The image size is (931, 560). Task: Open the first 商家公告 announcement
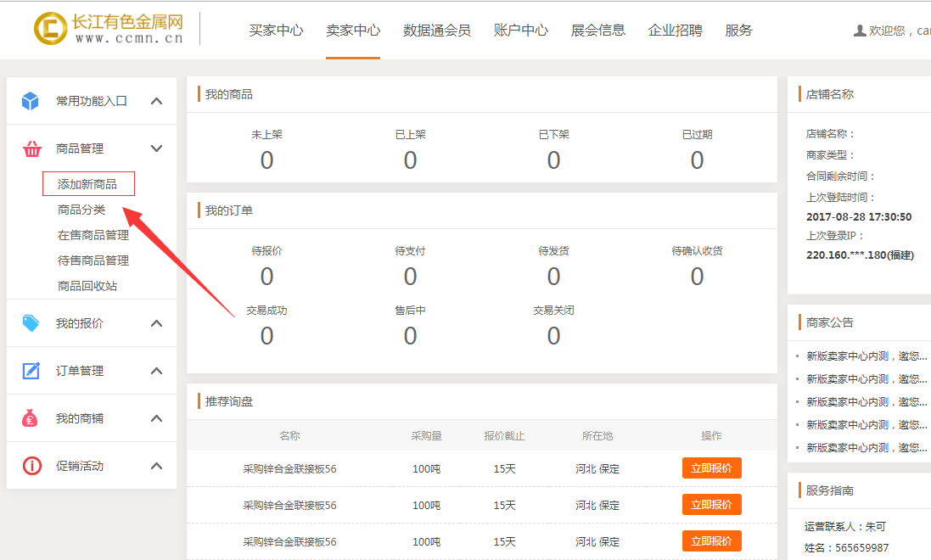866,356
